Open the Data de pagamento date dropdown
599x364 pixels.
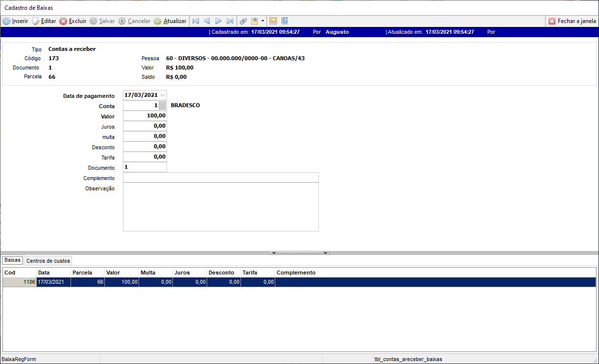pyautogui.click(x=163, y=95)
